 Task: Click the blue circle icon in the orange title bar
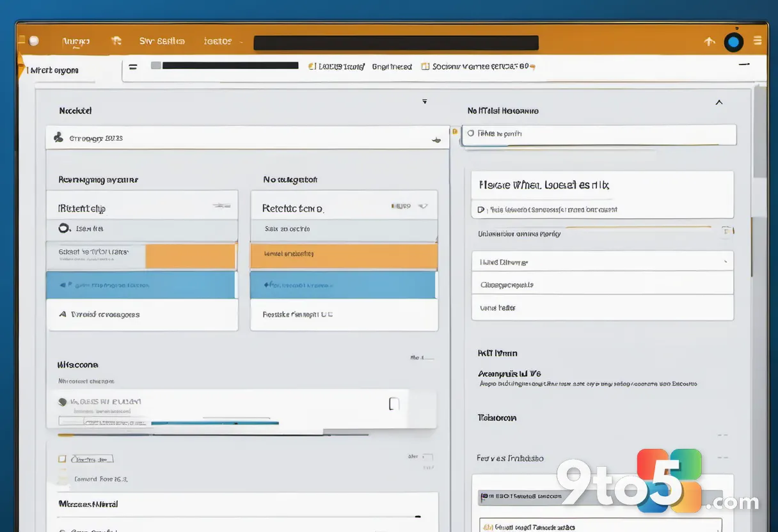click(733, 42)
